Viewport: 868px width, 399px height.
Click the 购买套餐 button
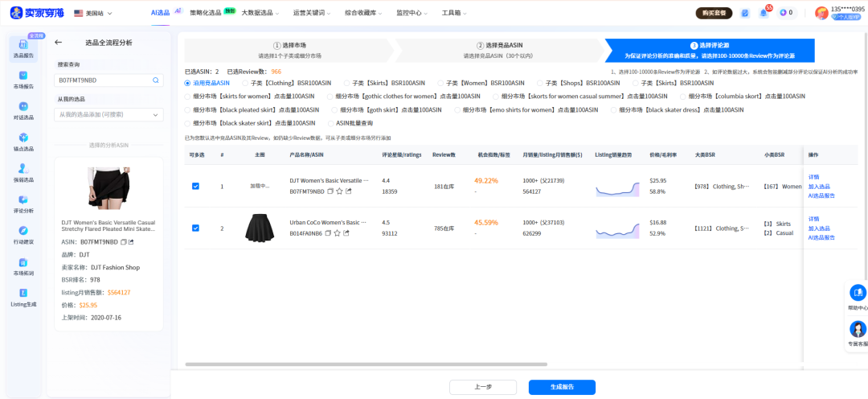point(714,13)
